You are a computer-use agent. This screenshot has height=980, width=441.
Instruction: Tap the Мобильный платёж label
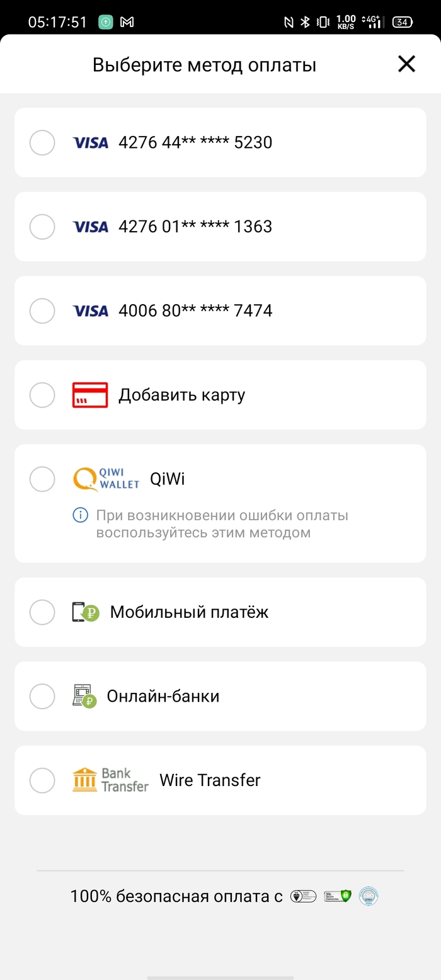(189, 612)
